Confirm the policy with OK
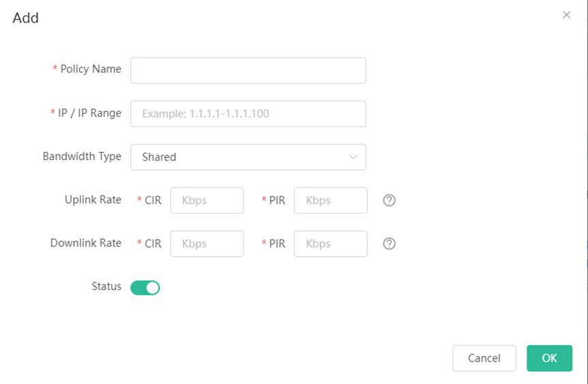Screen dimensions: 588x384 (549, 358)
